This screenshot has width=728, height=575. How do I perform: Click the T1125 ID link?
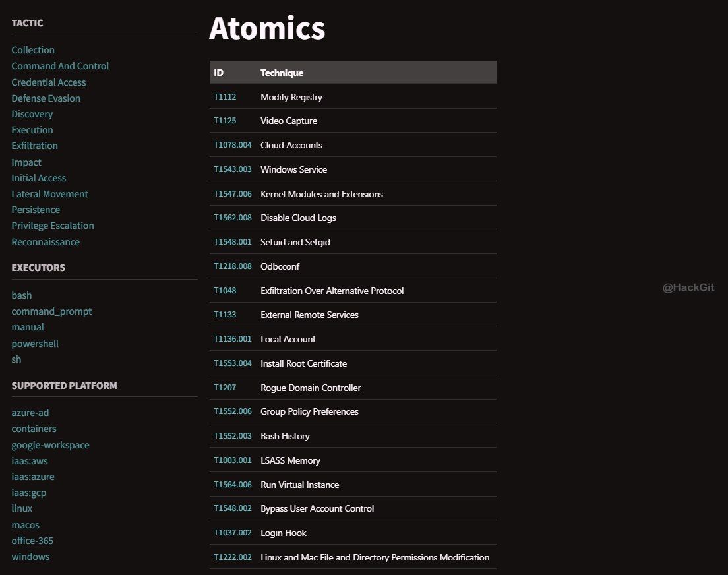tap(225, 120)
